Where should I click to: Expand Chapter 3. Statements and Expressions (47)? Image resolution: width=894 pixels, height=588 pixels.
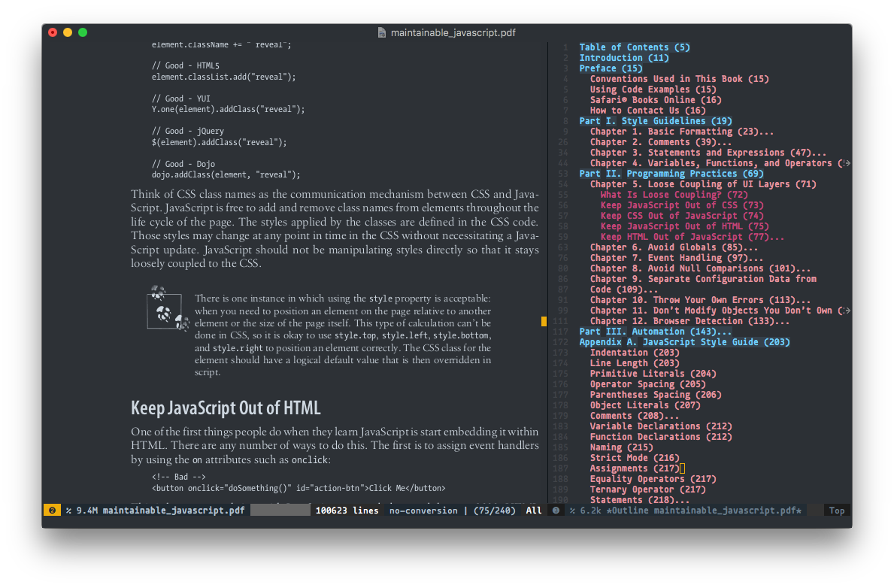click(708, 153)
